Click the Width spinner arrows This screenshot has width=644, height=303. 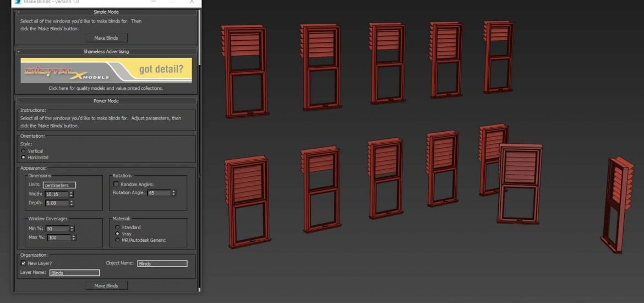click(x=72, y=194)
